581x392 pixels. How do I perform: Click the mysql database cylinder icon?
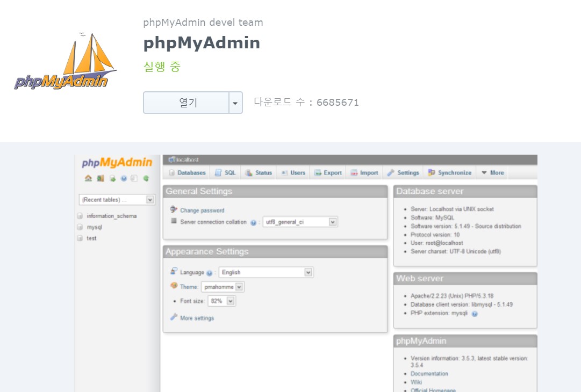tap(80, 227)
